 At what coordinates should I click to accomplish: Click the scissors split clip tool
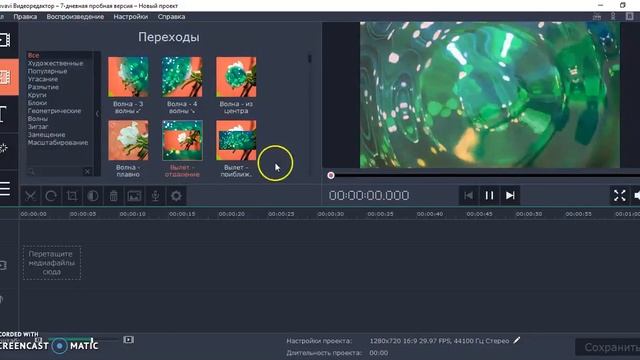[x=31, y=196]
